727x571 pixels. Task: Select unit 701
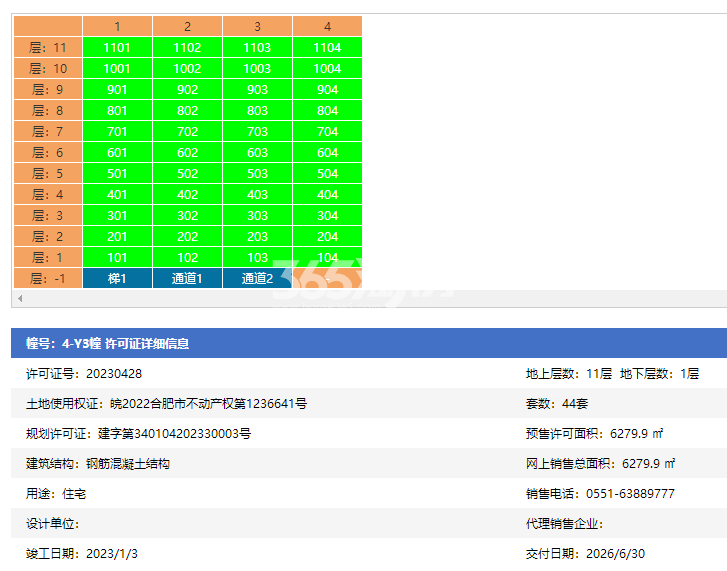[117, 132]
